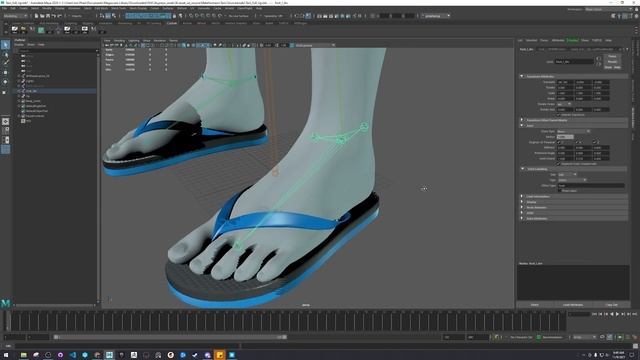Toggle Degrees of Freedom X checkbox
This screenshot has width=640, height=360.
[x=559, y=142]
